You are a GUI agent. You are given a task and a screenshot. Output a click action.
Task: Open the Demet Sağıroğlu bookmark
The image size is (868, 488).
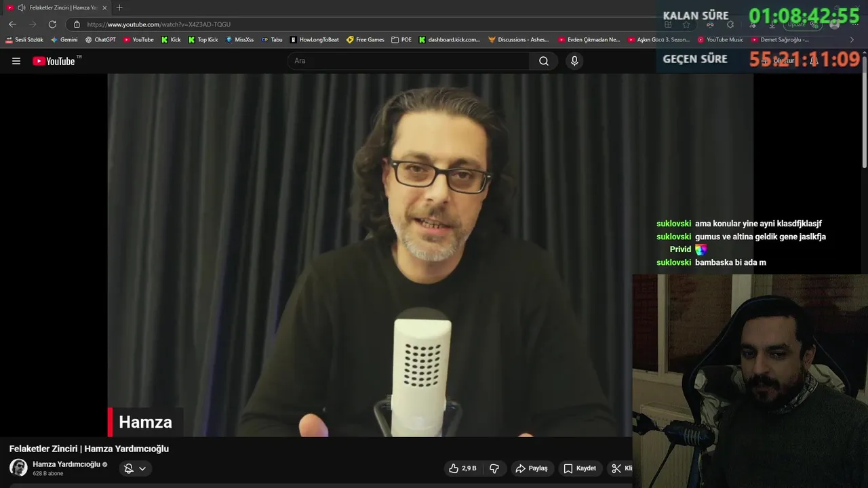click(780, 40)
